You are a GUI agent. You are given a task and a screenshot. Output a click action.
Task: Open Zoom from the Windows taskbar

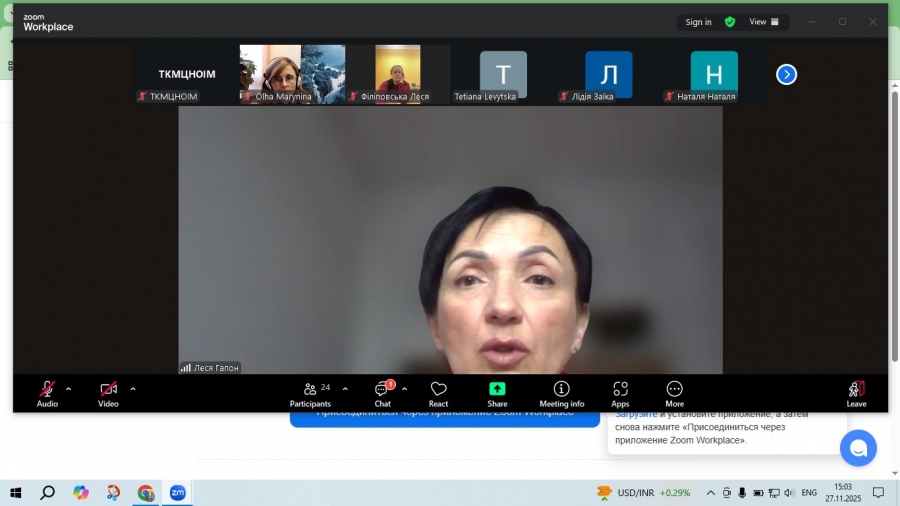point(177,493)
